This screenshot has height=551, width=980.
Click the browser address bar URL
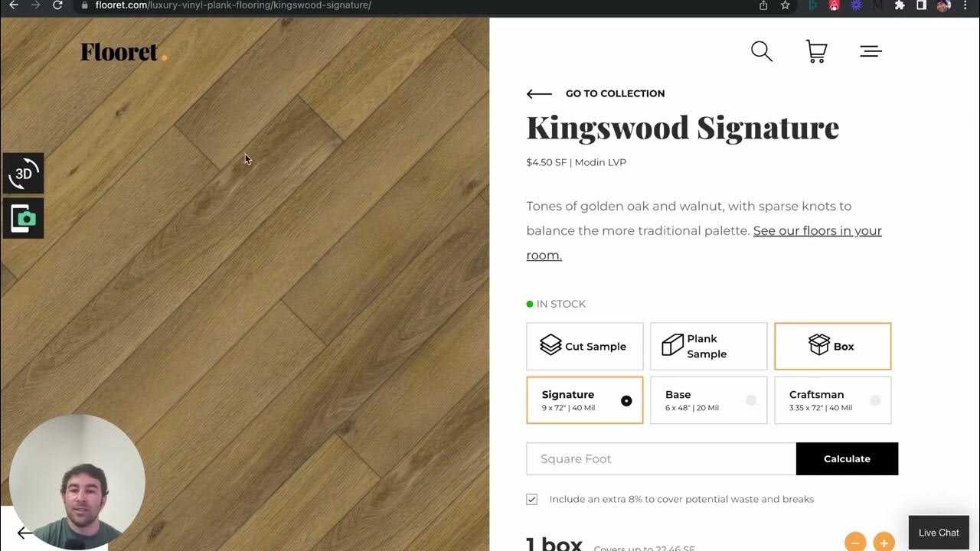(234, 5)
